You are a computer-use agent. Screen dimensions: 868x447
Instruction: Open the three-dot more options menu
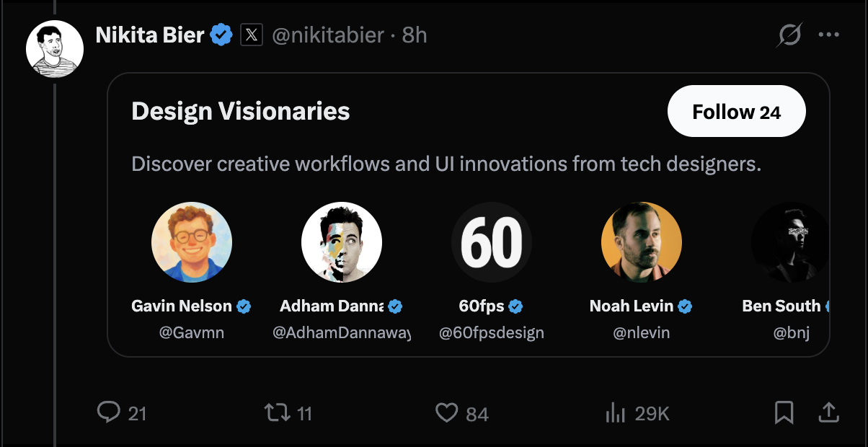click(828, 35)
